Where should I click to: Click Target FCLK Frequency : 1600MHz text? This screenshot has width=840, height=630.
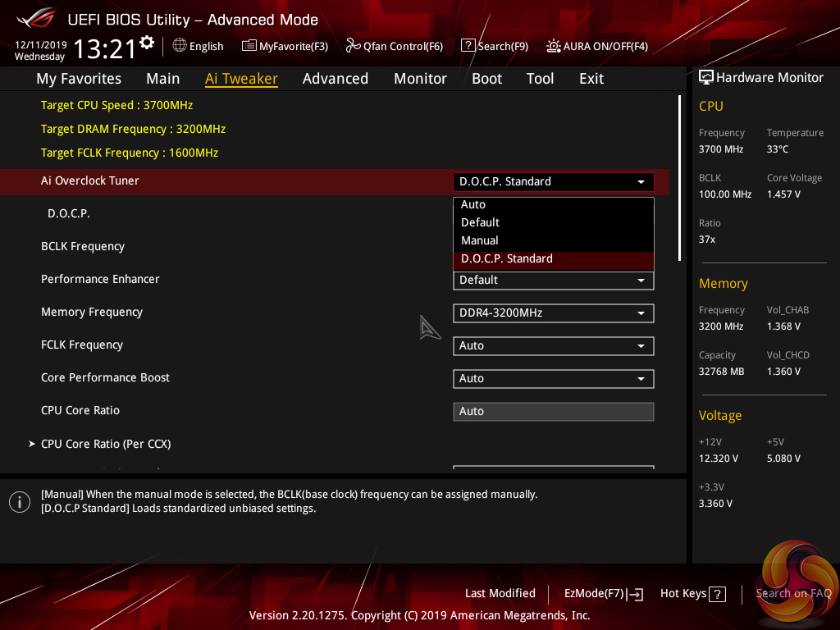pyautogui.click(x=130, y=153)
